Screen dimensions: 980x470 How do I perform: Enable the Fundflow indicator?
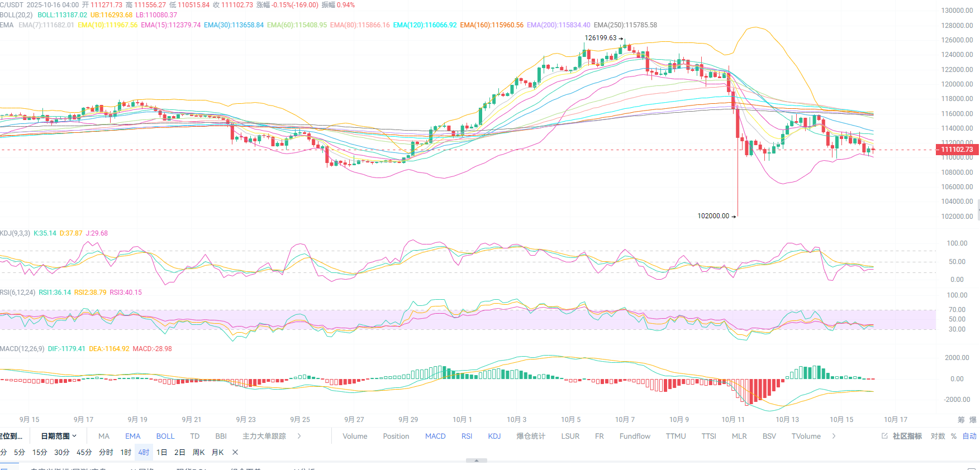coord(635,436)
